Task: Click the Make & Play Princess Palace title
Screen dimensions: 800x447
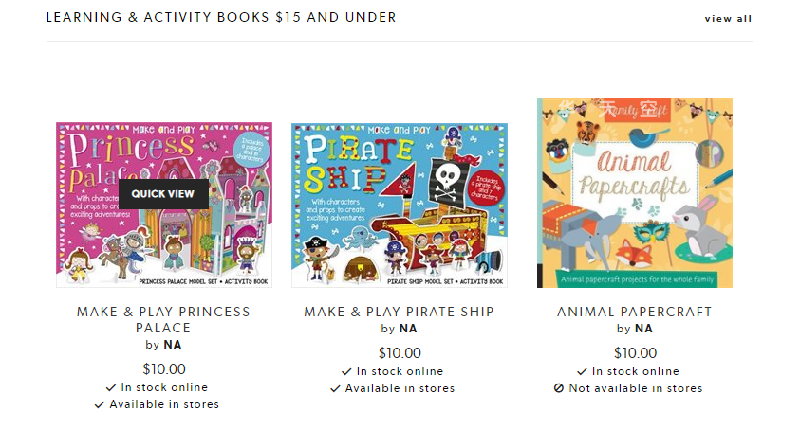Action: [x=164, y=319]
